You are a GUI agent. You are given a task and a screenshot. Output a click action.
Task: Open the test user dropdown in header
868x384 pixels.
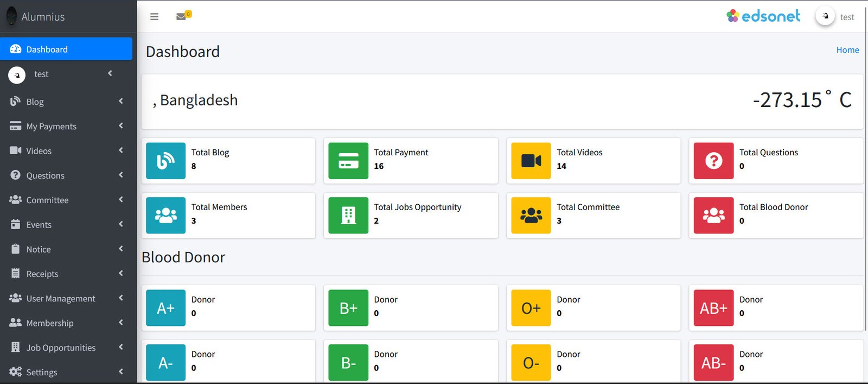point(836,17)
